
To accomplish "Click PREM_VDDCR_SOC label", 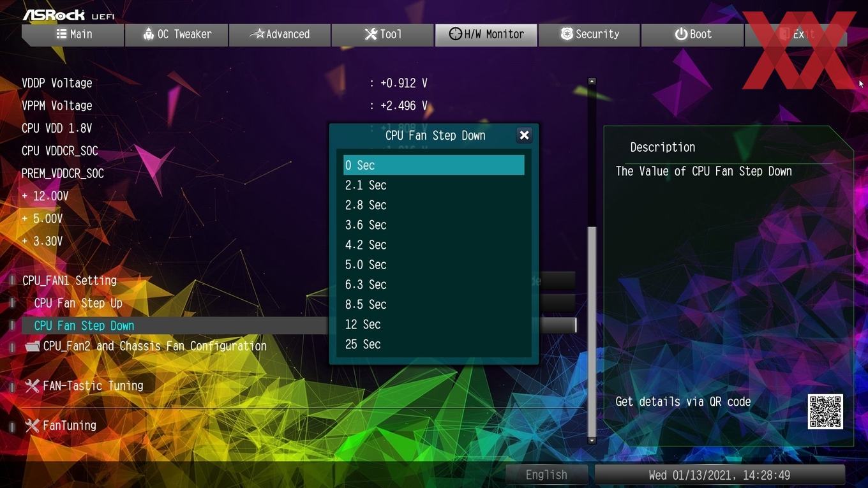I will 63,174.
